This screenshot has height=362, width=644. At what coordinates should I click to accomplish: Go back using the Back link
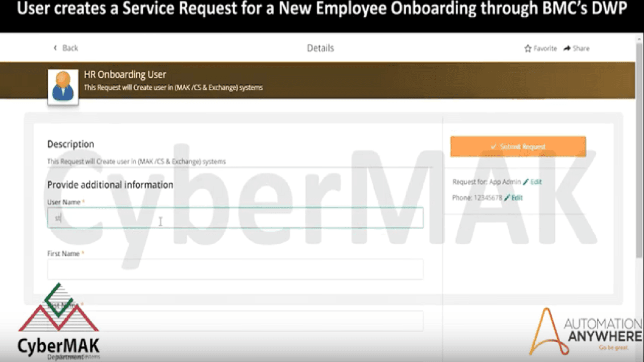point(66,48)
